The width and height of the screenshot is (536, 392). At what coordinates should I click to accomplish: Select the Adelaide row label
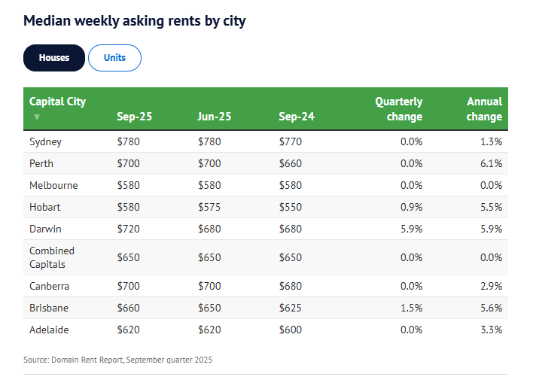49,330
